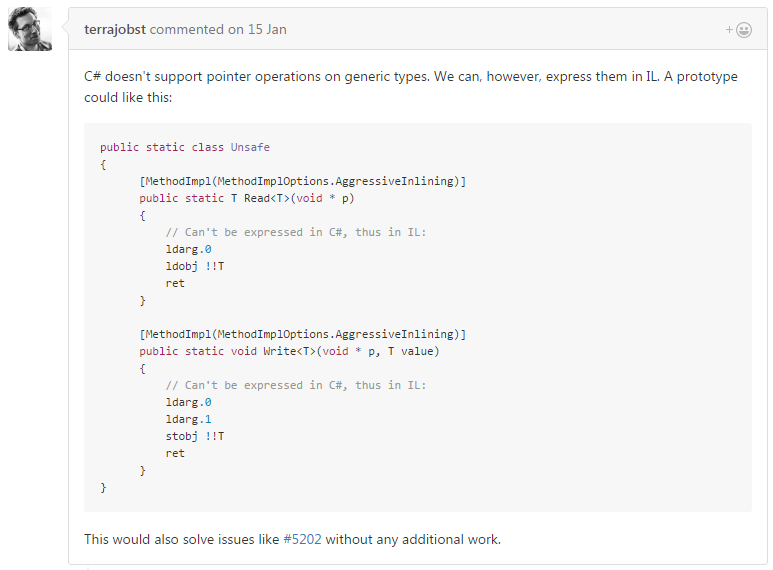Click the "stobj !!T" instruction line
Viewport: 773px width, 570px height.
195,436
